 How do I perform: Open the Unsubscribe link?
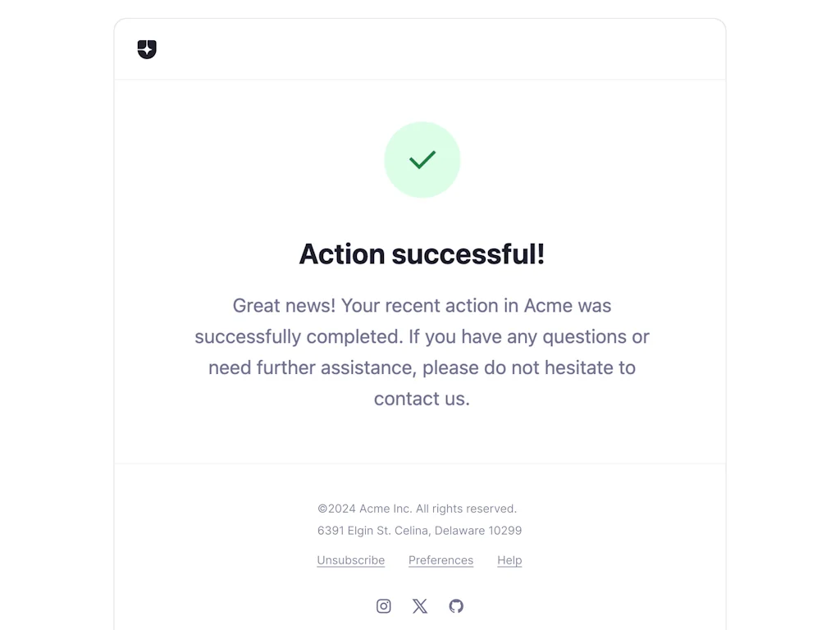coord(350,560)
